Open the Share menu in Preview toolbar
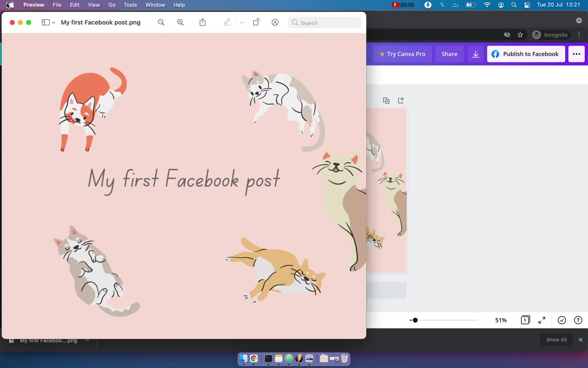588x368 pixels. pos(202,22)
